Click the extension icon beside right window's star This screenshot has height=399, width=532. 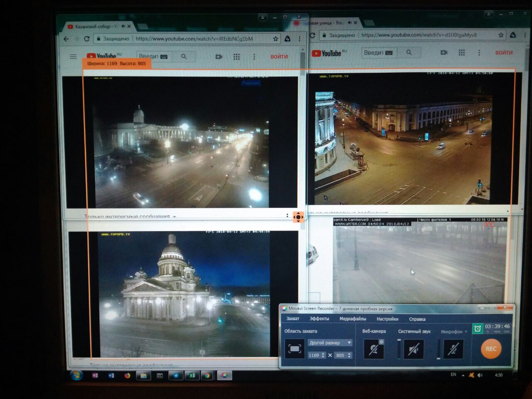pyautogui.click(x=513, y=35)
